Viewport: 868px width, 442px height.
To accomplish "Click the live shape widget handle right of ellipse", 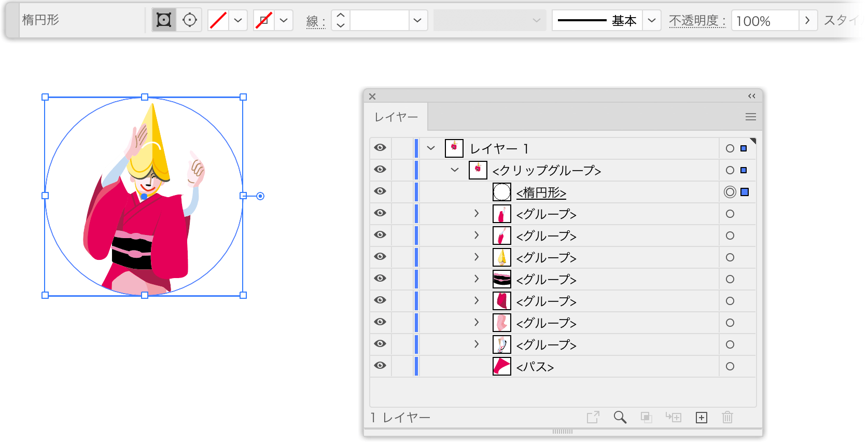I will 260,196.
